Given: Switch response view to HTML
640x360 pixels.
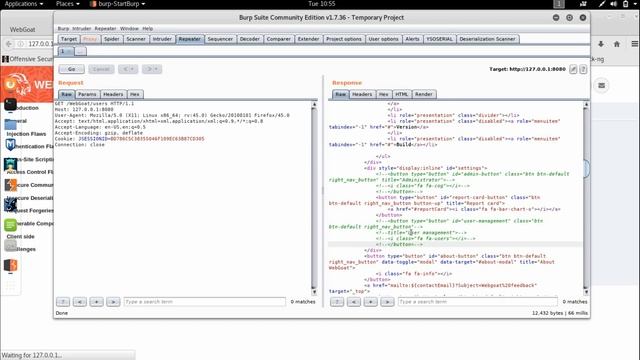Looking at the screenshot, I should 402,94.
